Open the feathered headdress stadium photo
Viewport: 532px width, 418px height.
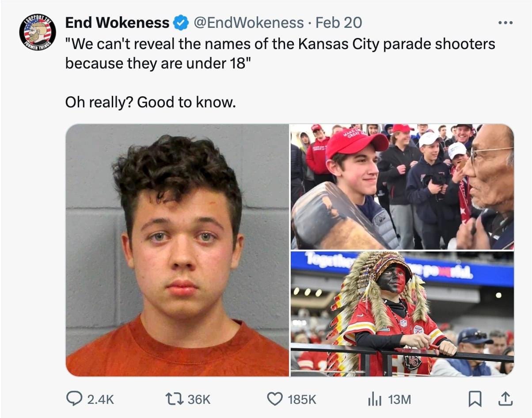(402, 314)
